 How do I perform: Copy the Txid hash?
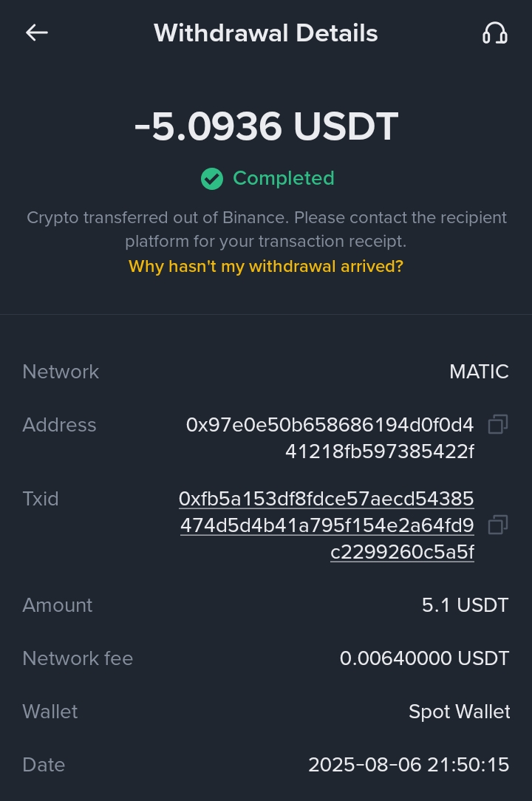pyautogui.click(x=497, y=525)
